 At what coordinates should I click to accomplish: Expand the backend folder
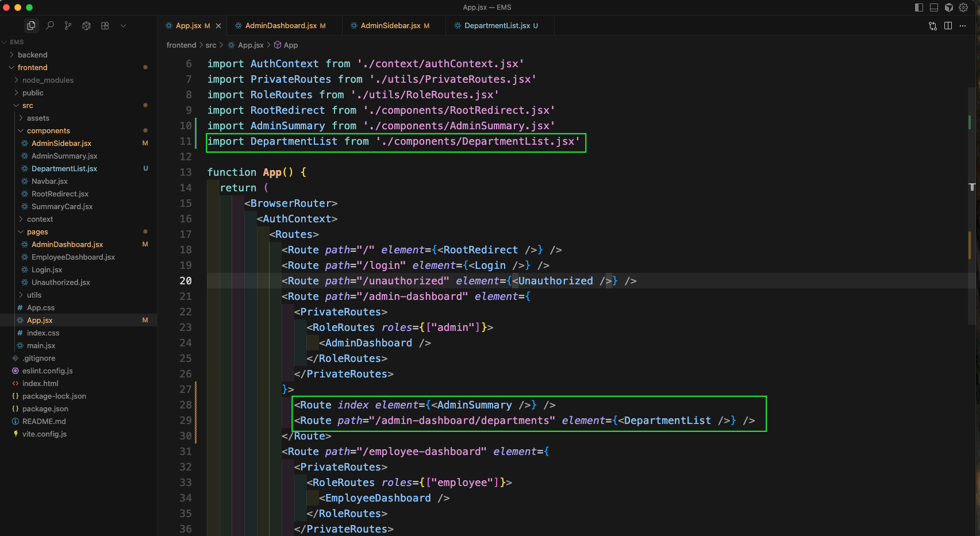coord(78,55)
